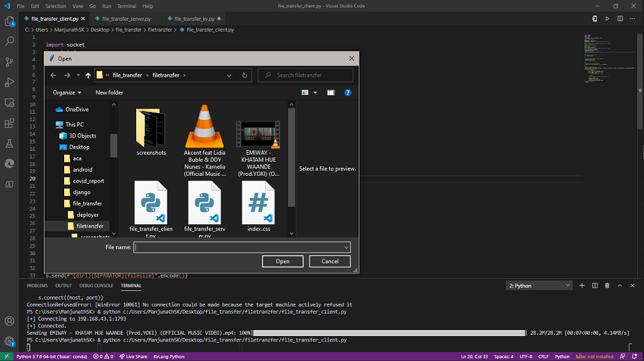Switch to the DEBUG CONSOLE tab

click(96, 286)
